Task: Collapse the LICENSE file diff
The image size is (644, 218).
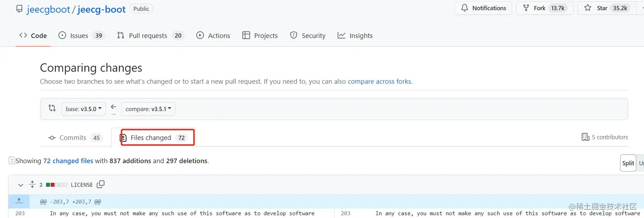Action: (20, 185)
